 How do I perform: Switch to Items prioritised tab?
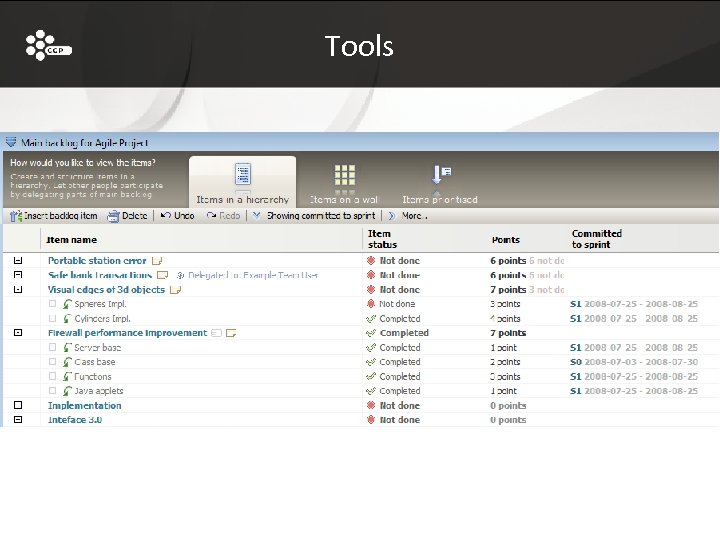[x=440, y=184]
